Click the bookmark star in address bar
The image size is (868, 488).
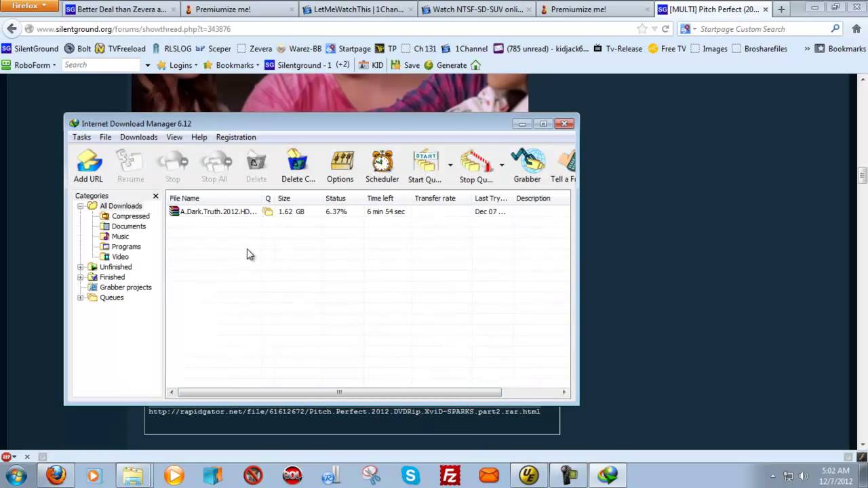click(642, 29)
